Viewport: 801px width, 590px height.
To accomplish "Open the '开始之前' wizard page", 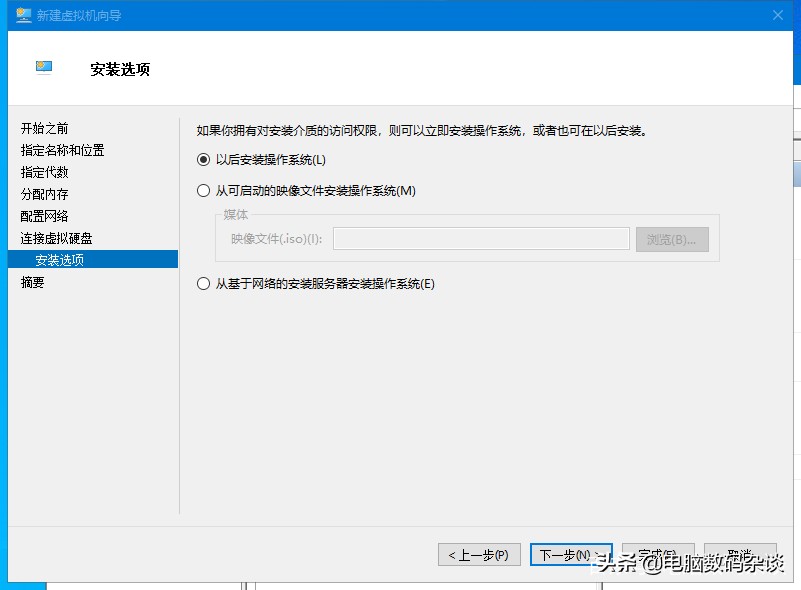I will tap(42, 128).
